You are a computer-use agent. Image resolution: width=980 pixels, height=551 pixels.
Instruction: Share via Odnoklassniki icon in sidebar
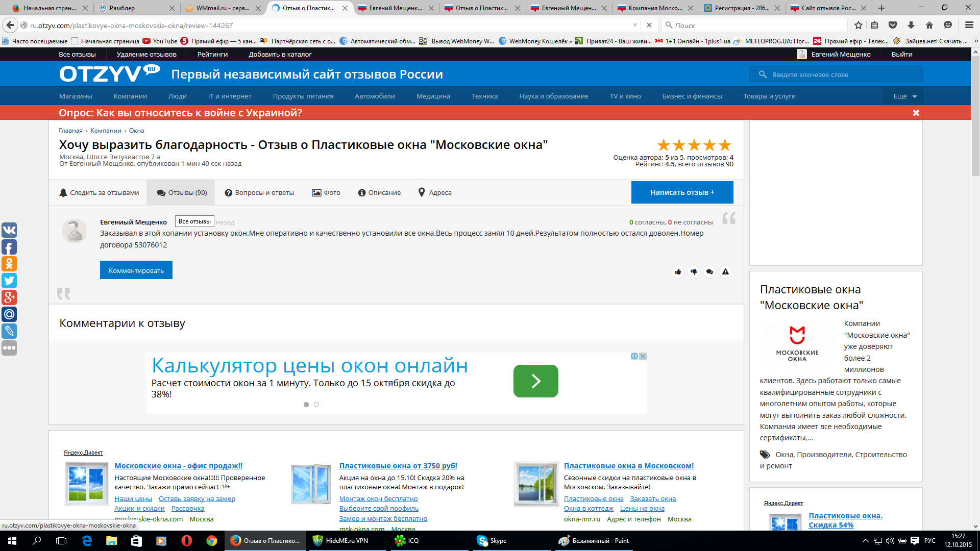tap(9, 264)
